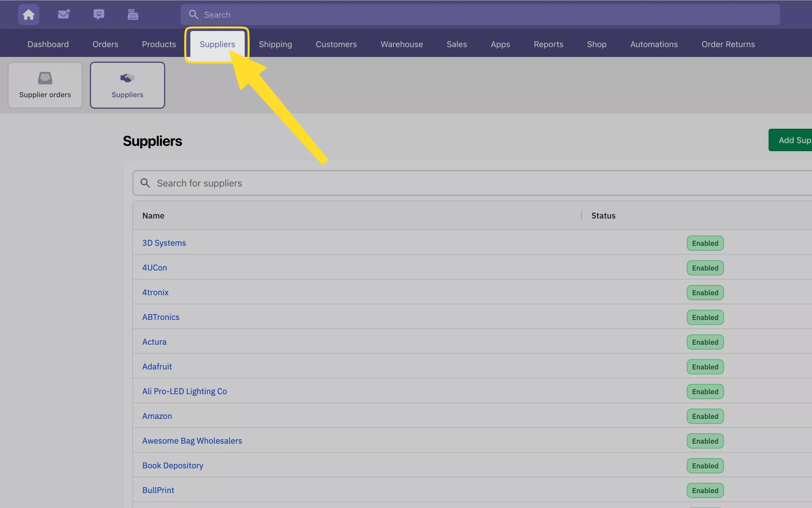Viewport: 812px width, 508px height.
Task: Open the Warehouse menu
Action: point(401,44)
